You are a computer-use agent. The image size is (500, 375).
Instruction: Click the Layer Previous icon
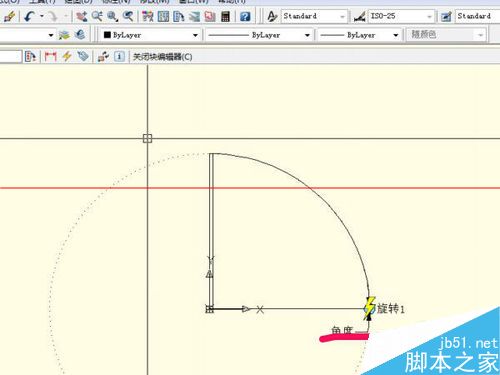click(x=80, y=35)
